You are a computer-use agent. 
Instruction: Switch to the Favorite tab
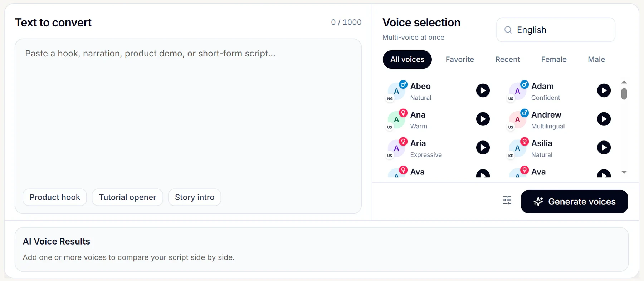tap(460, 60)
